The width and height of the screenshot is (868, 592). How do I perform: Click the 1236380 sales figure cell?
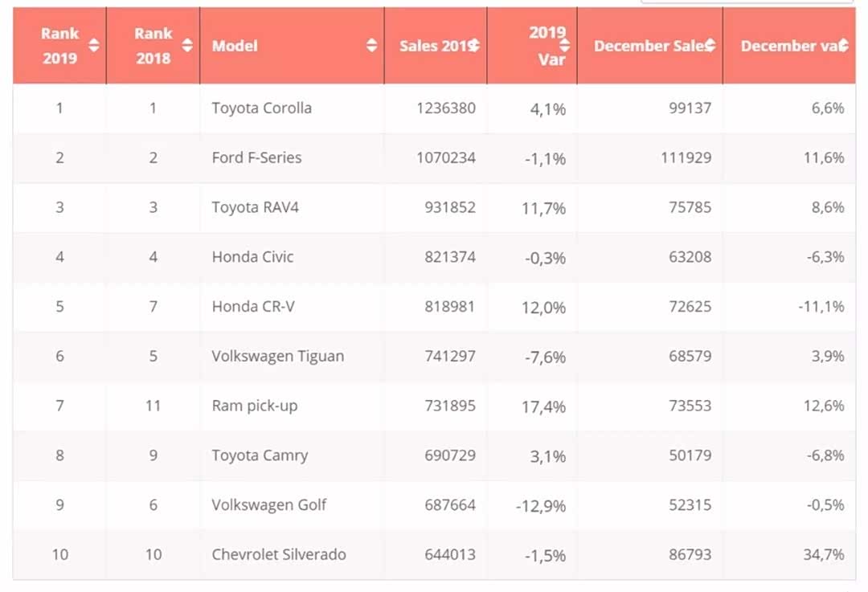[446, 108]
